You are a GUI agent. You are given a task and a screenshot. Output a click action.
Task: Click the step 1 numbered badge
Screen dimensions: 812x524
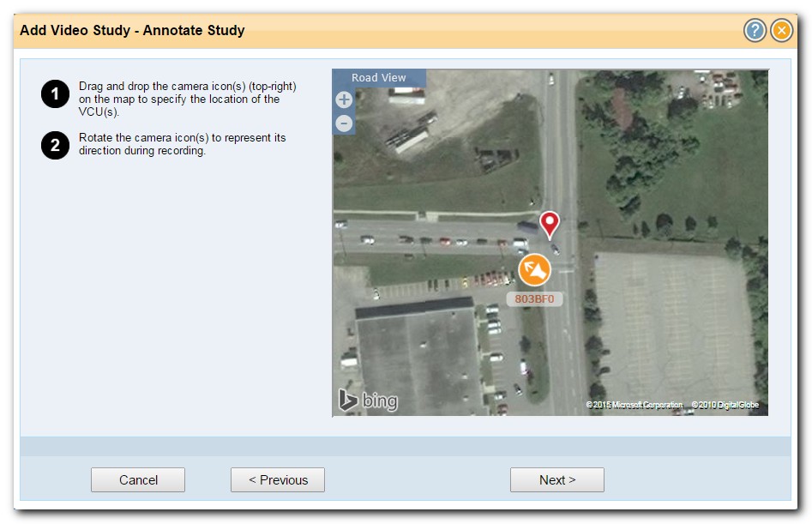coord(54,94)
